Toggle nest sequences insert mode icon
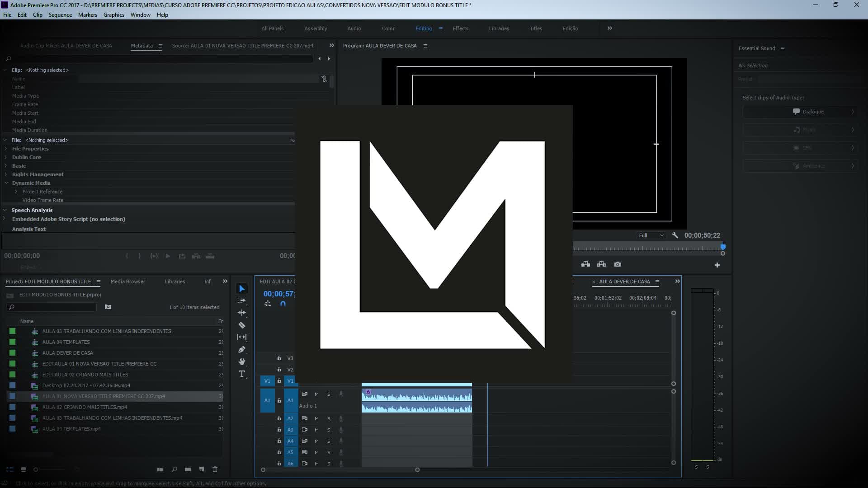The width and height of the screenshot is (868, 488). pos(268,304)
